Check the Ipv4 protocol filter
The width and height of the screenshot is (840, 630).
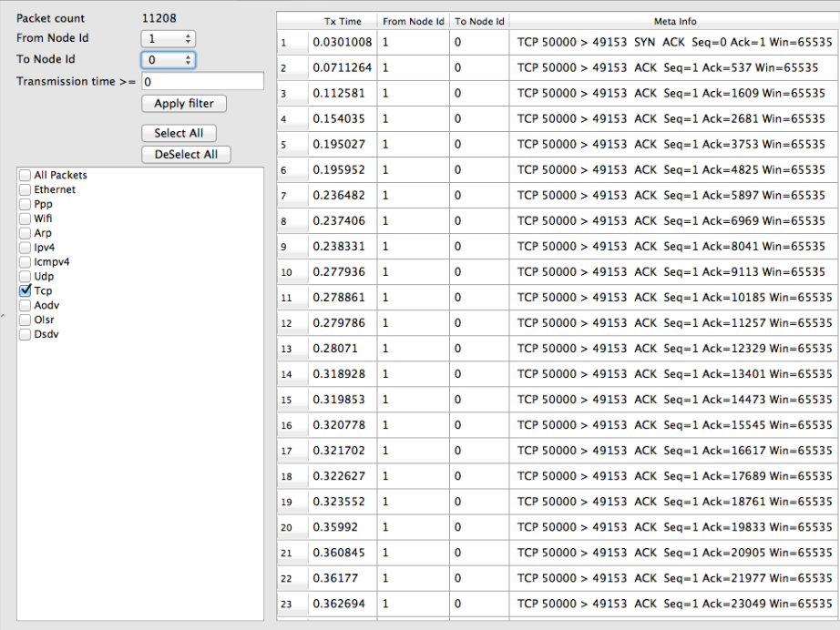tap(25, 247)
